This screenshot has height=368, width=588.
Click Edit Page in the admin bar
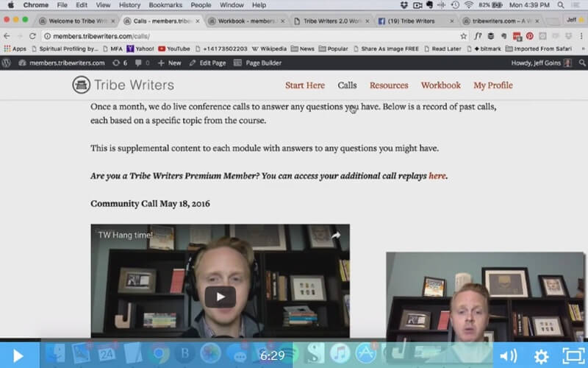pyautogui.click(x=208, y=63)
